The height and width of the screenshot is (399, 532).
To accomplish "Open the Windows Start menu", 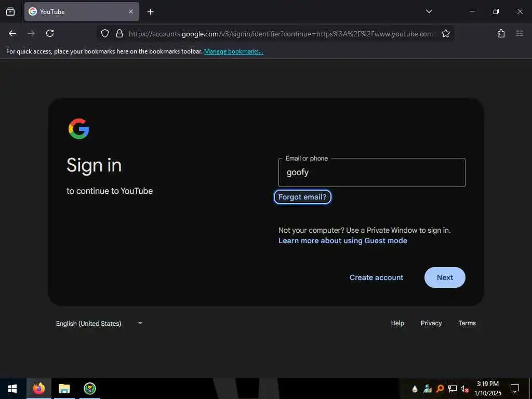I will (x=12, y=389).
